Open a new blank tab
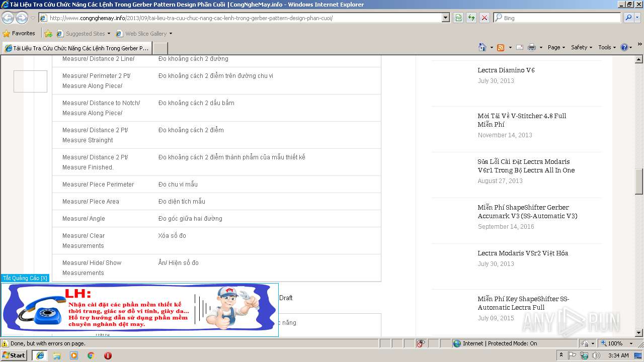The height and width of the screenshot is (362, 644). click(160, 48)
